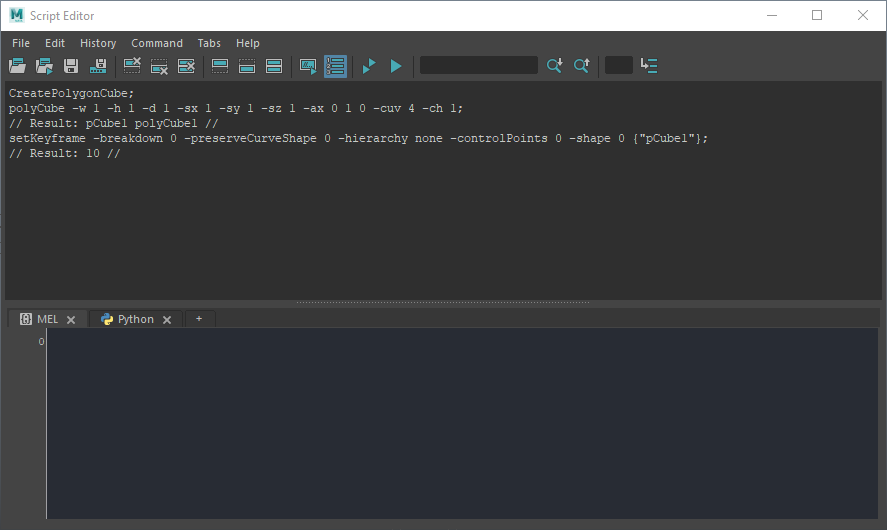
Task: Minimize the Script Editor window
Action: [x=772, y=15]
